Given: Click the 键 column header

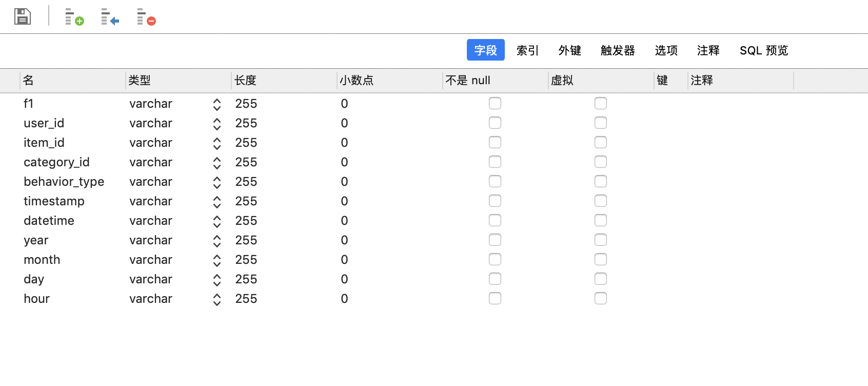Looking at the screenshot, I should pos(671,80).
